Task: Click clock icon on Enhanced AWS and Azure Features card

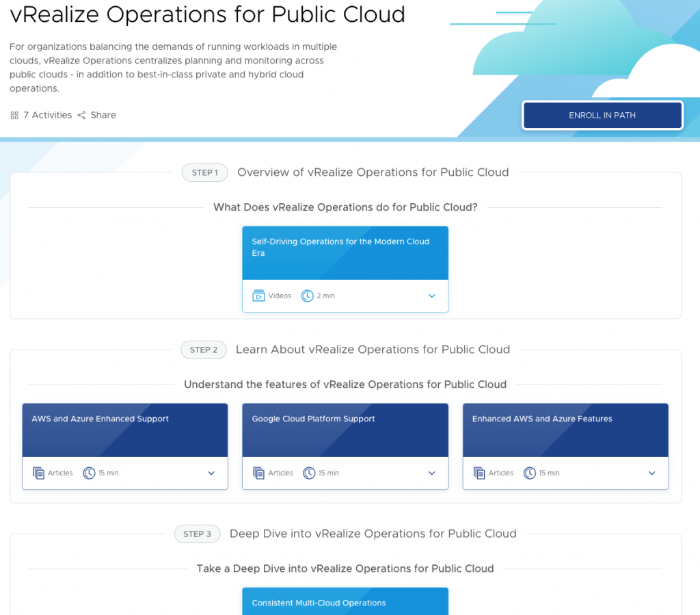Action: tap(530, 473)
